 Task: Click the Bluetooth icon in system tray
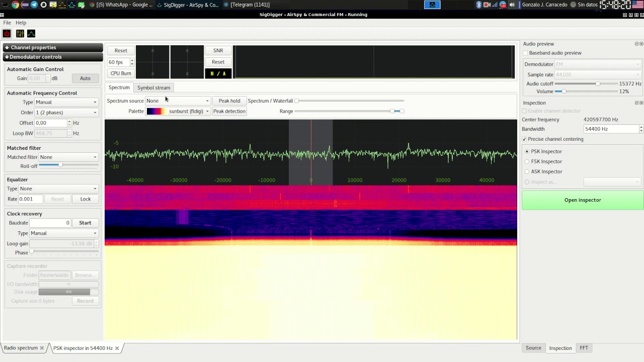(x=478, y=5)
